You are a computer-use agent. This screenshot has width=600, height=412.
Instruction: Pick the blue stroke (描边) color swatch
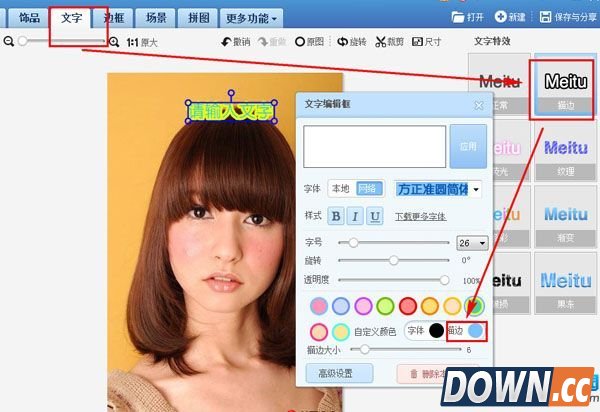[476, 331]
